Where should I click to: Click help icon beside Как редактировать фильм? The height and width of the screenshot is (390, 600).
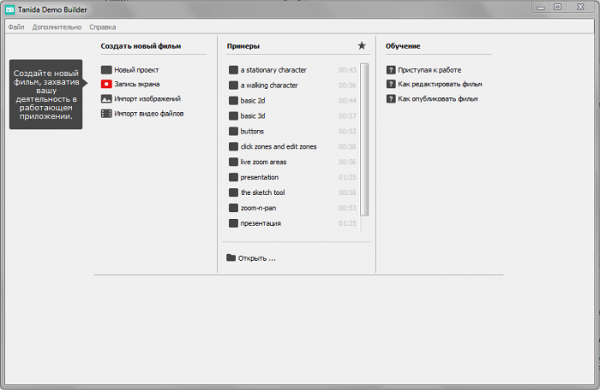point(391,84)
